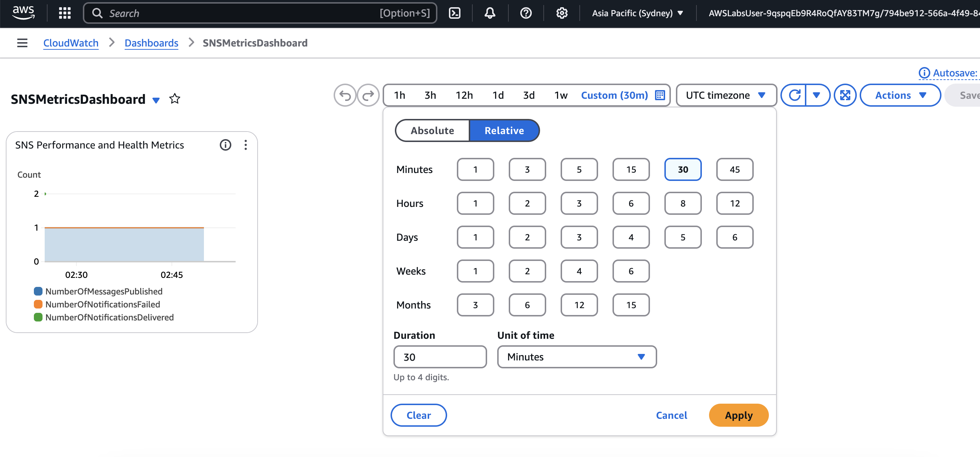Viewport: 980px width, 457px height.
Task: Click the shaded area of the SNS chart
Action: 124,245
